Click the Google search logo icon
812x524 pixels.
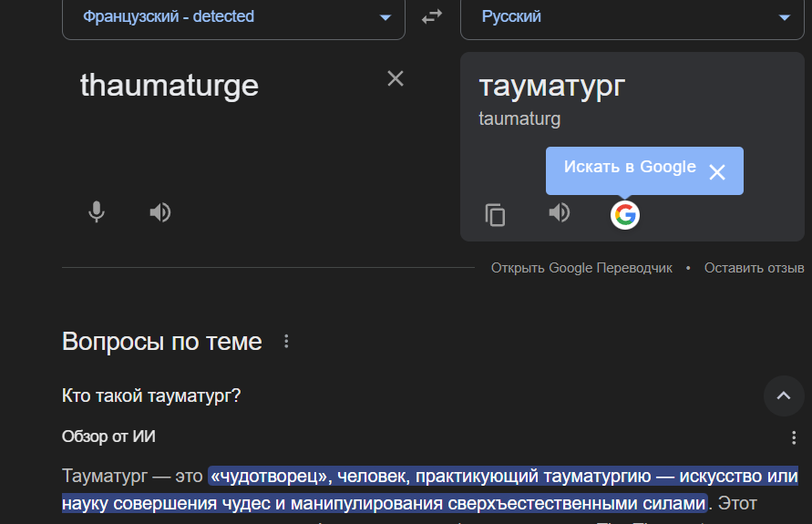[x=624, y=215]
